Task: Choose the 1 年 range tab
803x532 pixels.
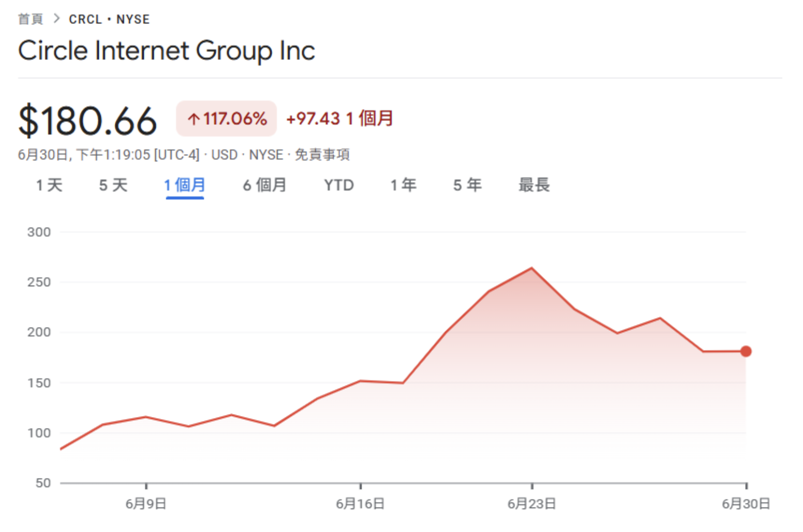Action: 403,185
